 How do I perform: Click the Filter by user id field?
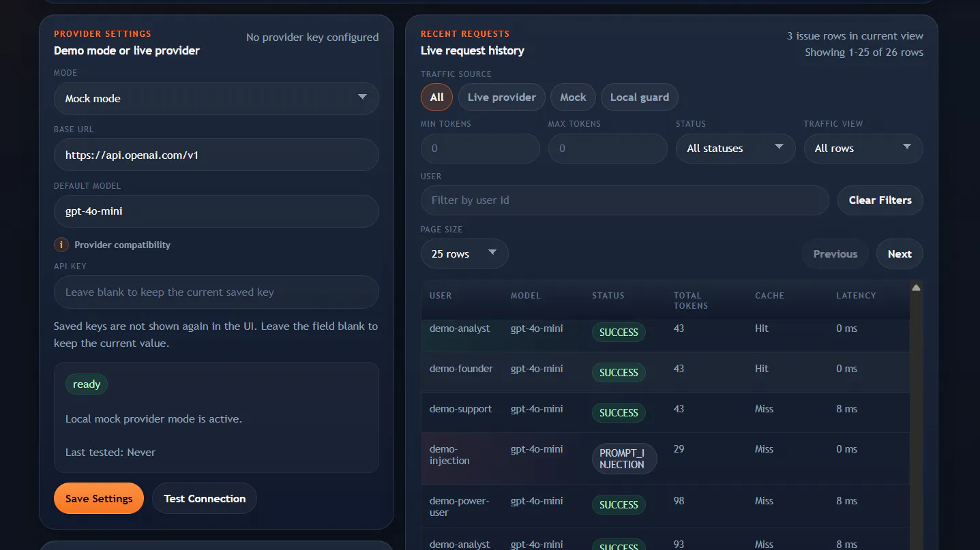625,200
